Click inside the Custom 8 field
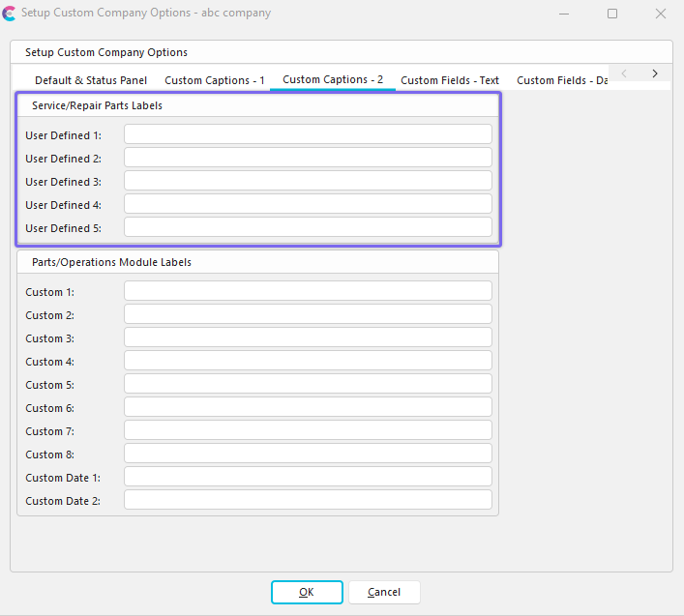 [308, 454]
